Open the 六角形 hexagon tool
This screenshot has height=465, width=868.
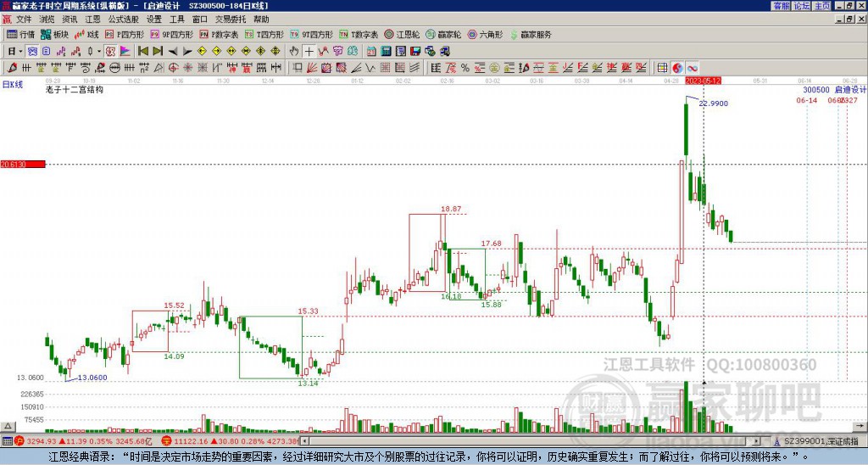point(486,34)
